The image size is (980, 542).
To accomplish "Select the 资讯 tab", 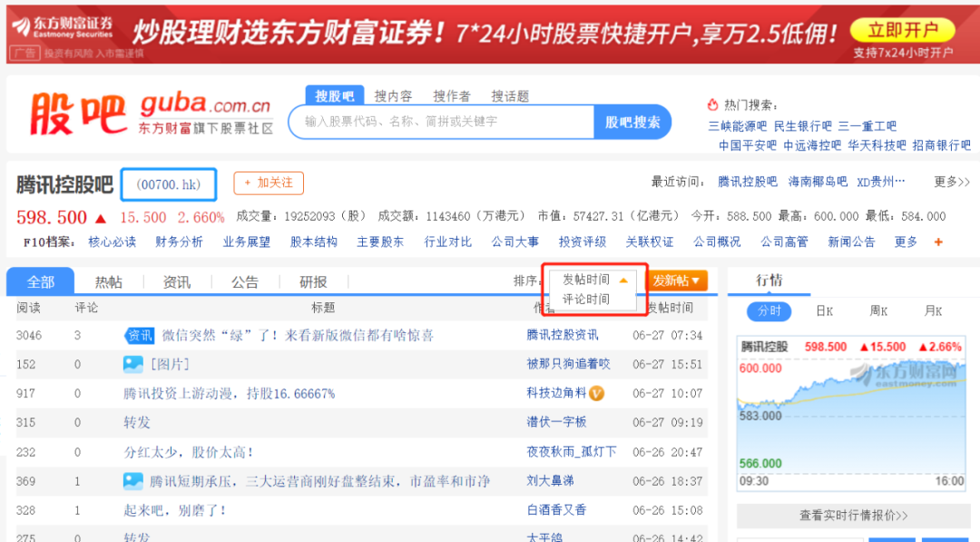I will (x=177, y=282).
